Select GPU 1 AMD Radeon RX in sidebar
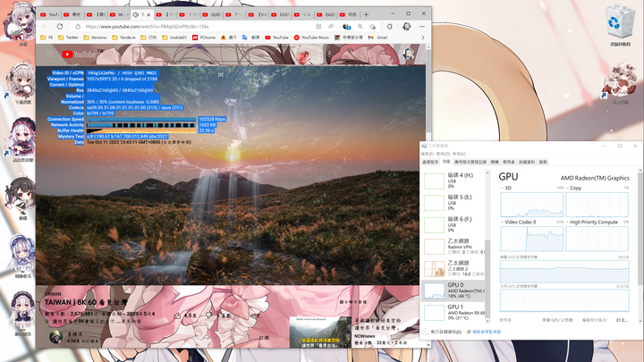This screenshot has width=644, height=362. (453, 312)
